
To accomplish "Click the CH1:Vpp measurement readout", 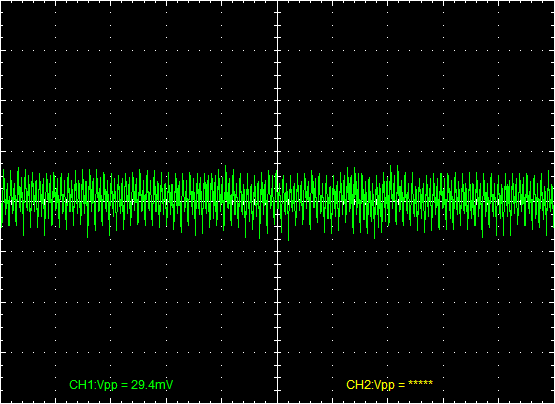I will pyautogui.click(x=121, y=385).
